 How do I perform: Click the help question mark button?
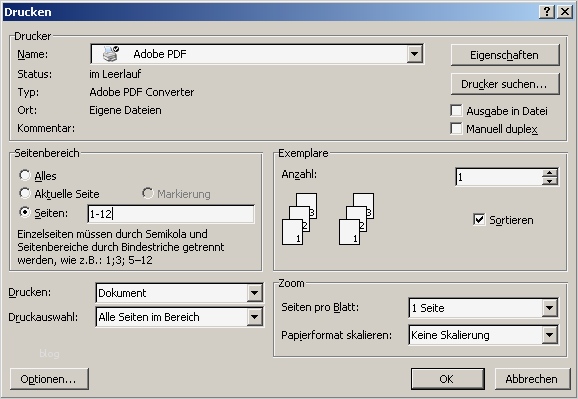coord(547,12)
